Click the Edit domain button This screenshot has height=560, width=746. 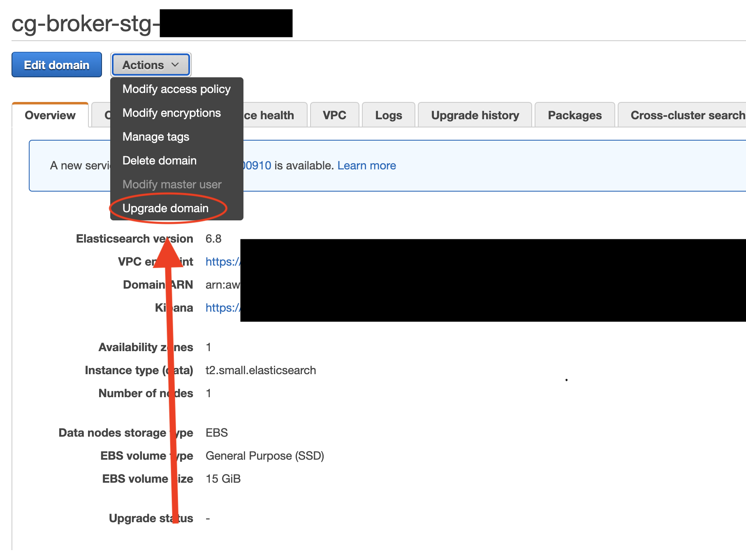click(x=57, y=65)
